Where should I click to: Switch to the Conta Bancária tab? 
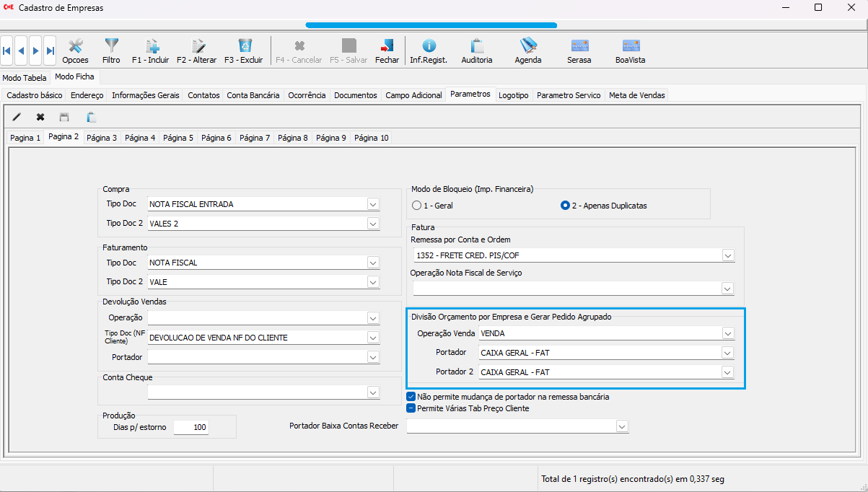253,95
